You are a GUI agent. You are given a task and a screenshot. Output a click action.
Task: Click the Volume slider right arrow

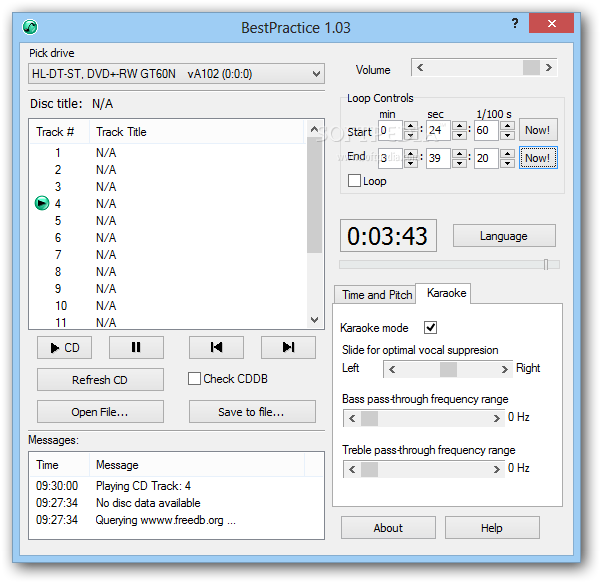coord(549,68)
